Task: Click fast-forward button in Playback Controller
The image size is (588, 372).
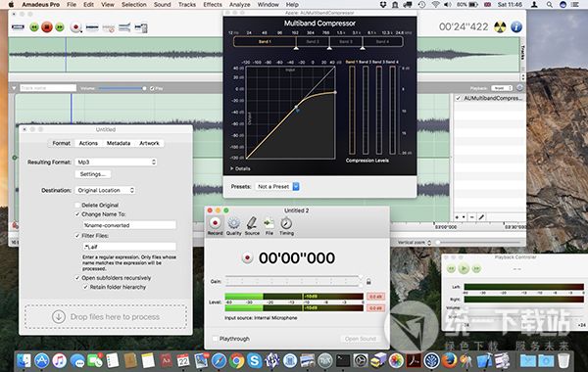Action: click(x=476, y=268)
